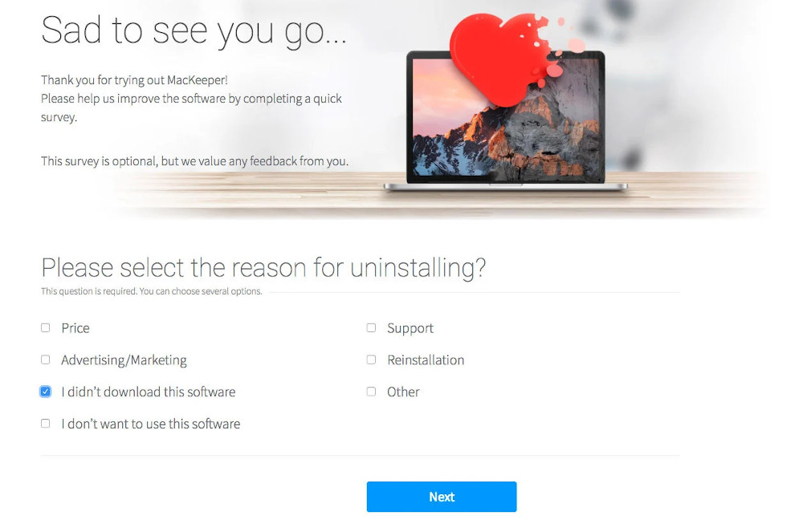The height and width of the screenshot is (532, 803).
Task: Click the "Sad to see you go..." heading
Action: (194, 32)
